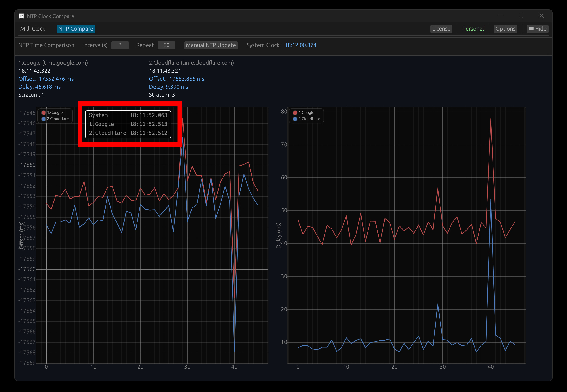Click the Cloudflare blue marker in delay legend
The width and height of the screenshot is (567, 392).
pos(295,119)
